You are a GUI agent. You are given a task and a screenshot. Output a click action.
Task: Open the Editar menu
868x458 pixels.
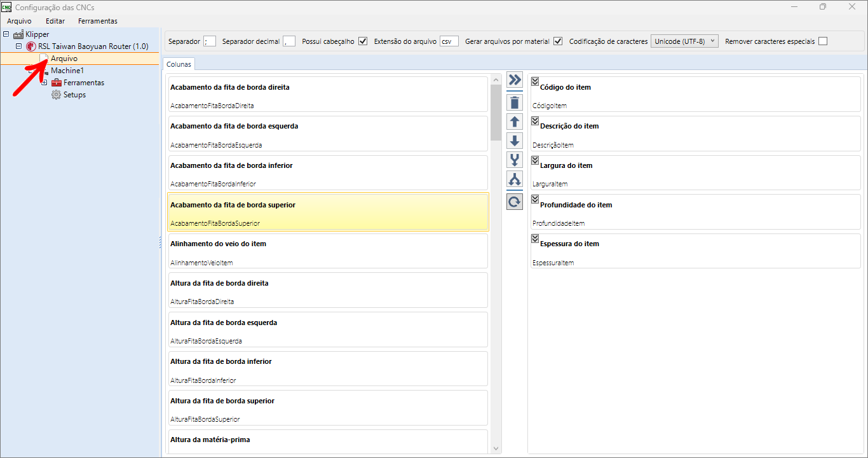pos(55,21)
